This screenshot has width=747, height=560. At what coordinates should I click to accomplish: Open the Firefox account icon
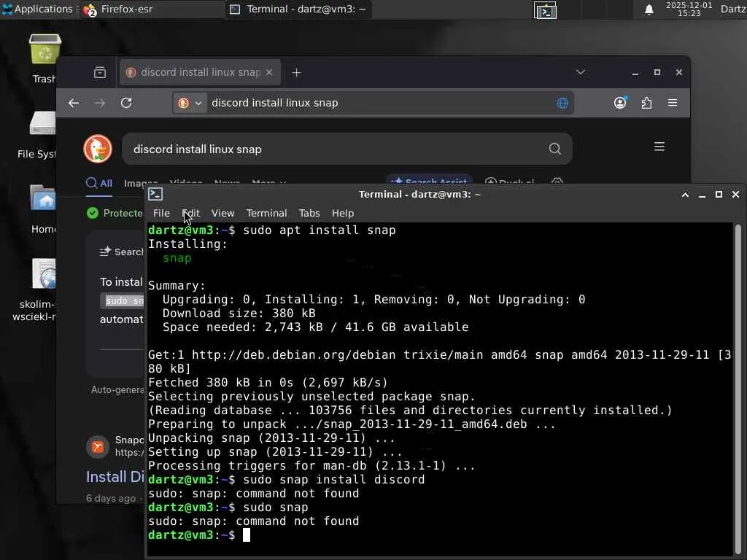(620, 103)
